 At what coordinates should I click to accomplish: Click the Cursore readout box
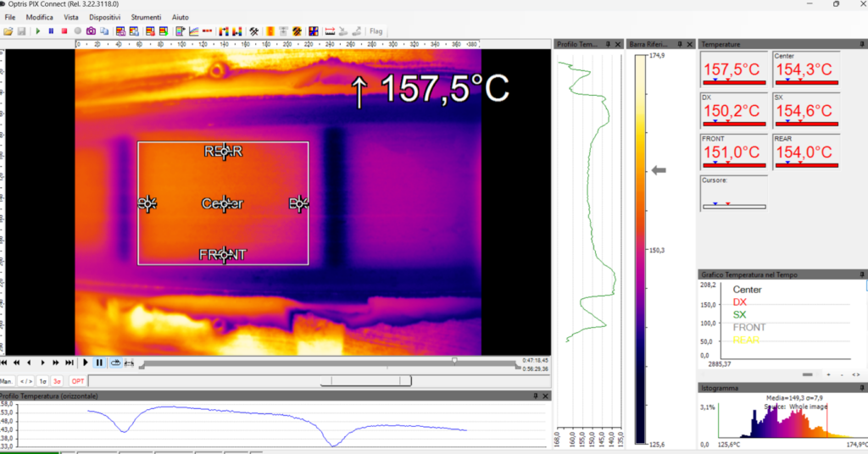(x=734, y=192)
